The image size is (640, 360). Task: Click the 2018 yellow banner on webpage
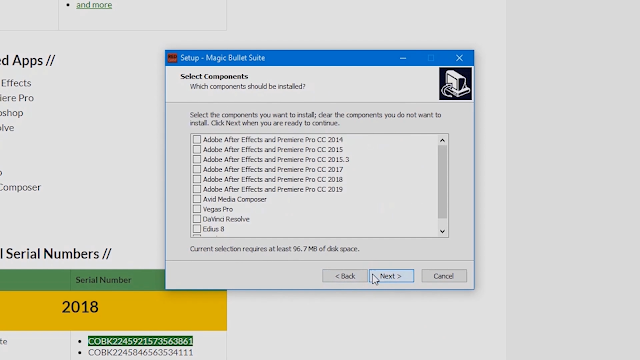pyautogui.click(x=113, y=311)
